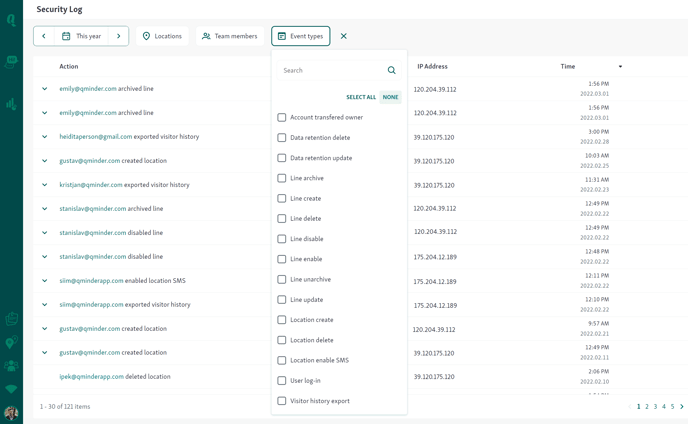Expand the kristjan@qminder.com exported visitor history row

[x=44, y=185]
